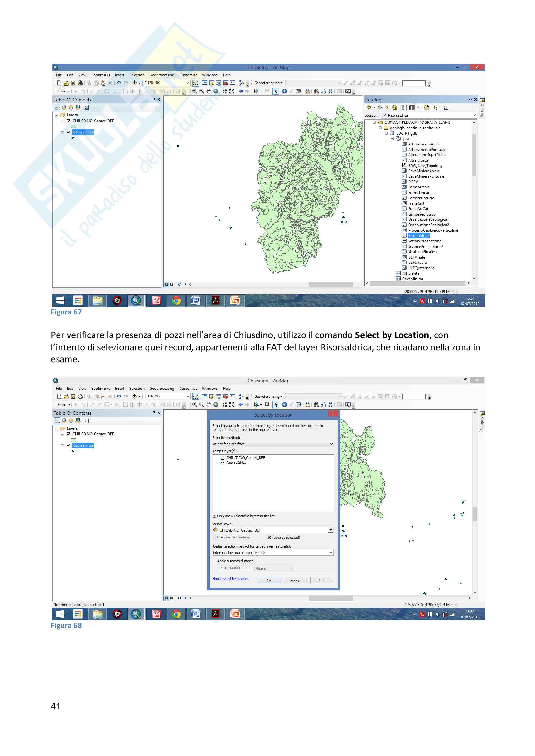Click Connect To Folder icon in Catalog toolbar
Image resolution: width=535 pixels, height=756 pixels.
point(426,107)
